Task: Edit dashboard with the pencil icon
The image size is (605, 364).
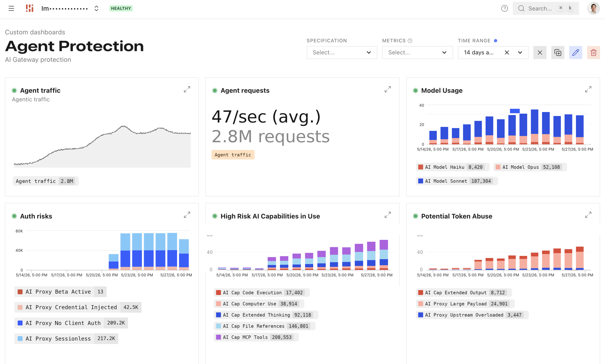Action: point(575,52)
